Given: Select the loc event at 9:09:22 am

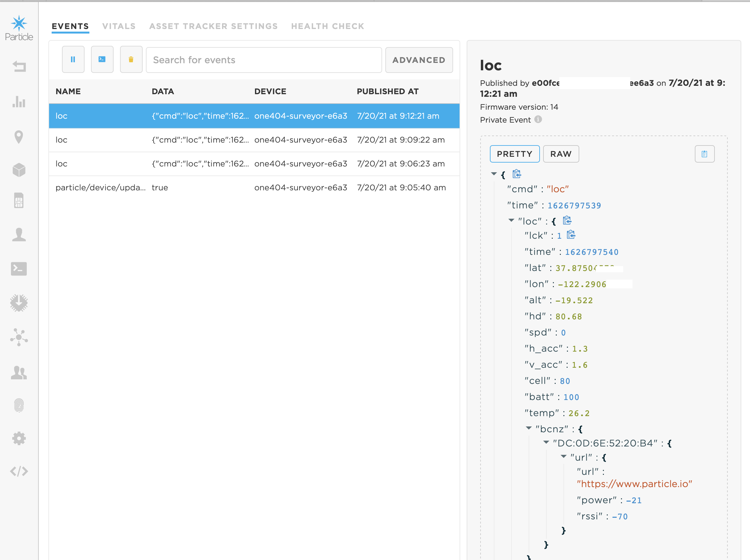Looking at the screenshot, I should click(x=254, y=140).
